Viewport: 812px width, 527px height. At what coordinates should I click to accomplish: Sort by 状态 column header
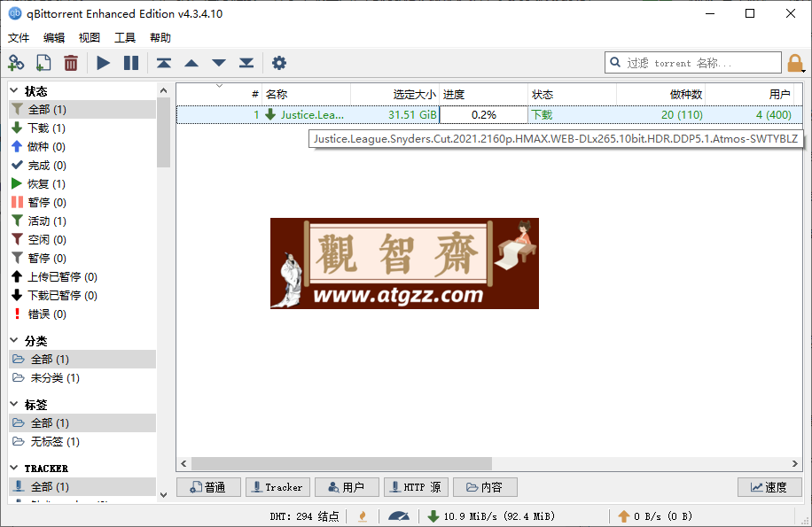click(x=573, y=94)
